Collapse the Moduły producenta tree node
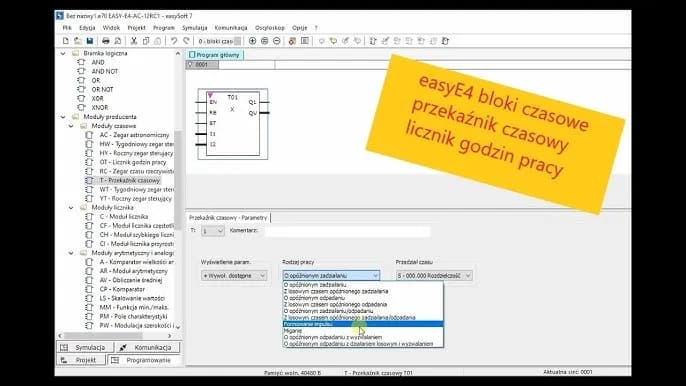The width and height of the screenshot is (686, 386). click(63, 117)
